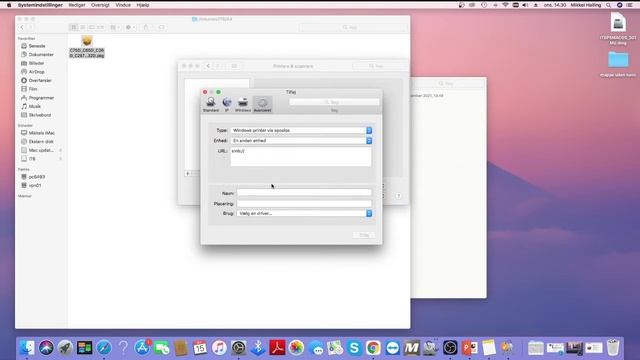Open the Hjælp menu
Viewport: 640px width, 360px height.
click(x=143, y=5)
